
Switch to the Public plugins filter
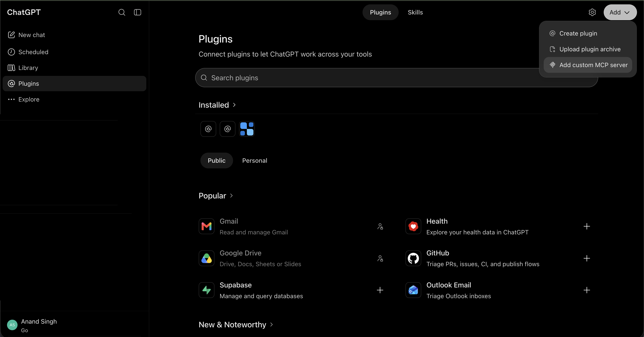216,160
